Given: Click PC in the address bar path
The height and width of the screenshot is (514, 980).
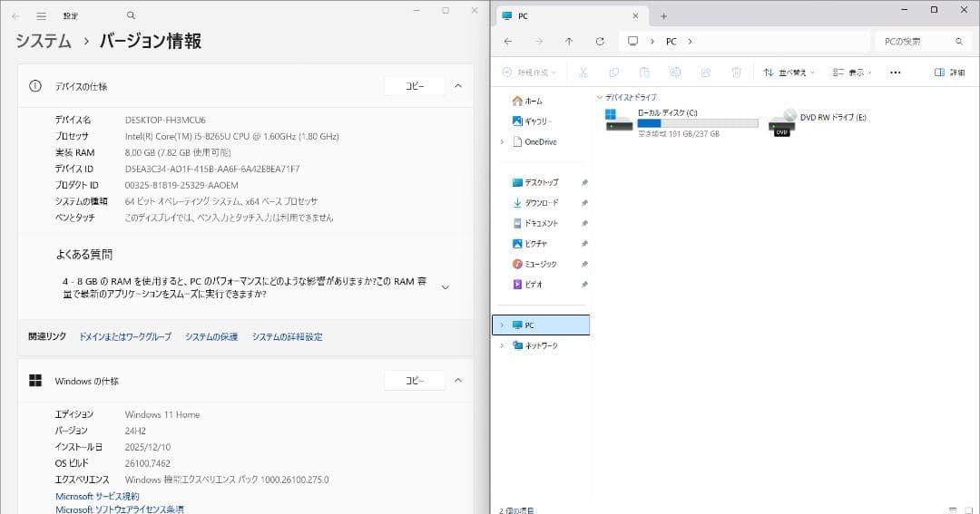Looking at the screenshot, I should [x=671, y=42].
